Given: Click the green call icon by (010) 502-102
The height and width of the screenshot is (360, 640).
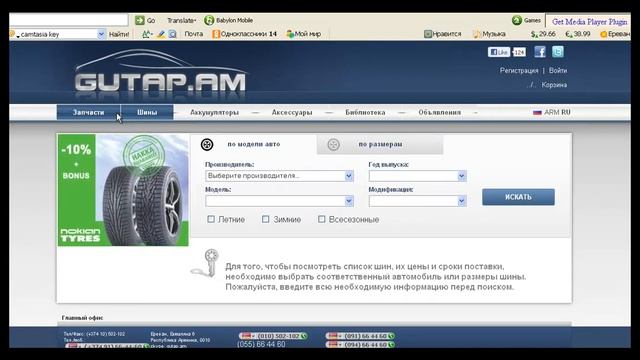Looking at the screenshot, I should click(x=304, y=336).
